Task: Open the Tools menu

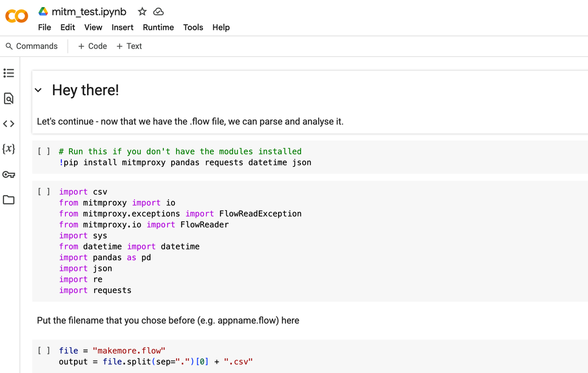Action: (x=193, y=28)
